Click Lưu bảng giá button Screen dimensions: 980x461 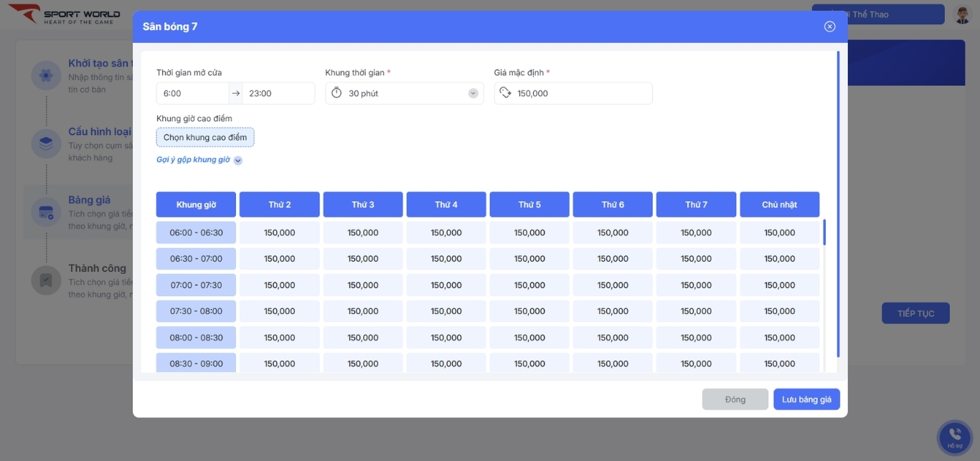(806, 399)
